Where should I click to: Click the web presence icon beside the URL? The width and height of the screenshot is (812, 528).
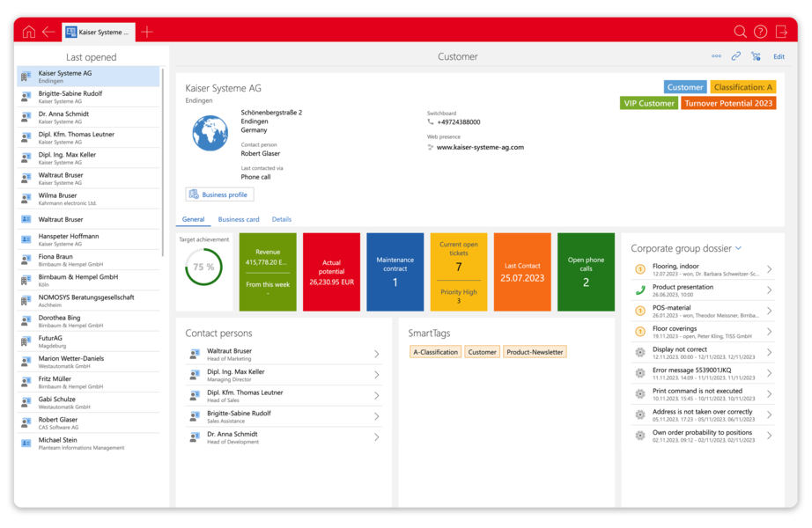(431, 148)
